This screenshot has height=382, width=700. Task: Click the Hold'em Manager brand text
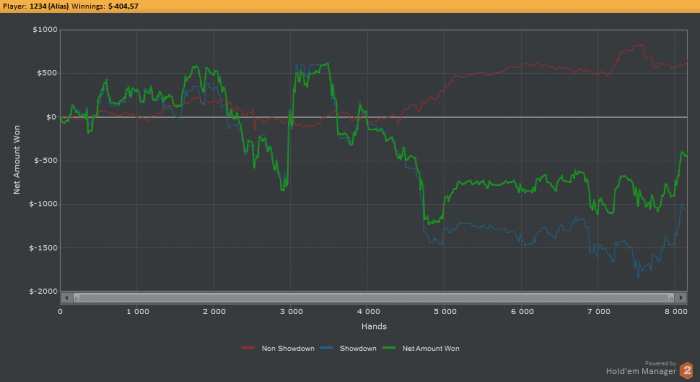coord(641,371)
